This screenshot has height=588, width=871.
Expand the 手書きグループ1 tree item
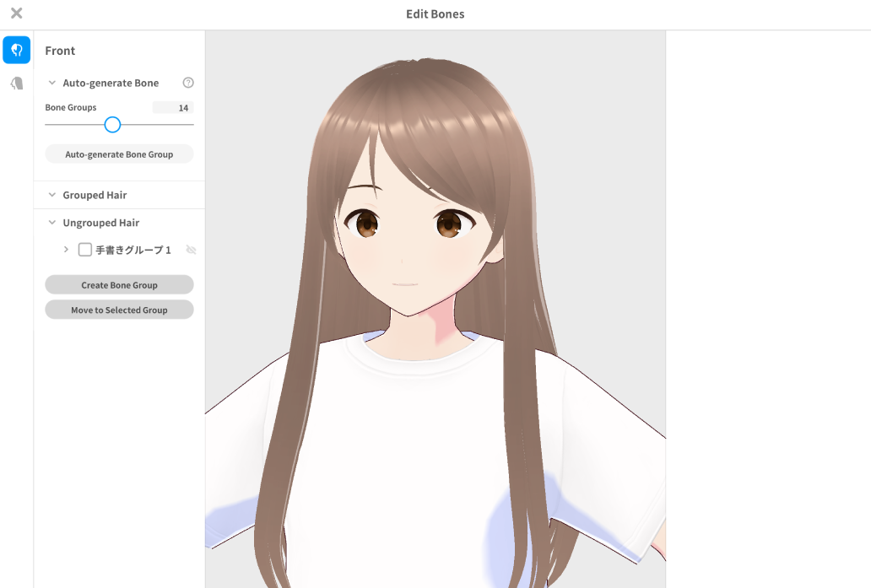point(66,250)
